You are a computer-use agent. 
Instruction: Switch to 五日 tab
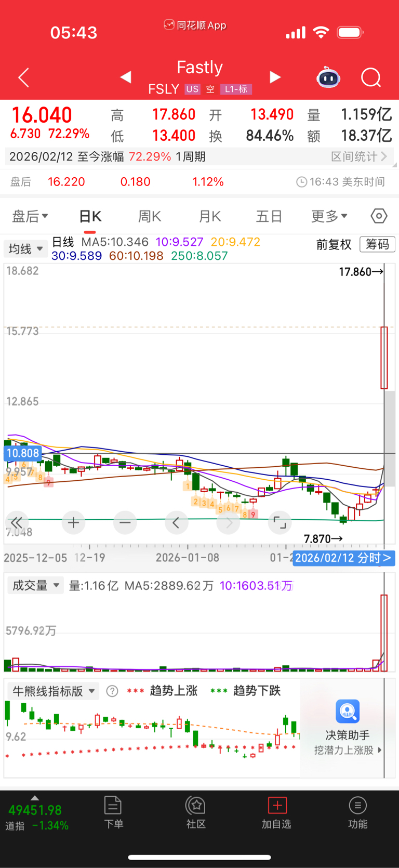(x=269, y=216)
